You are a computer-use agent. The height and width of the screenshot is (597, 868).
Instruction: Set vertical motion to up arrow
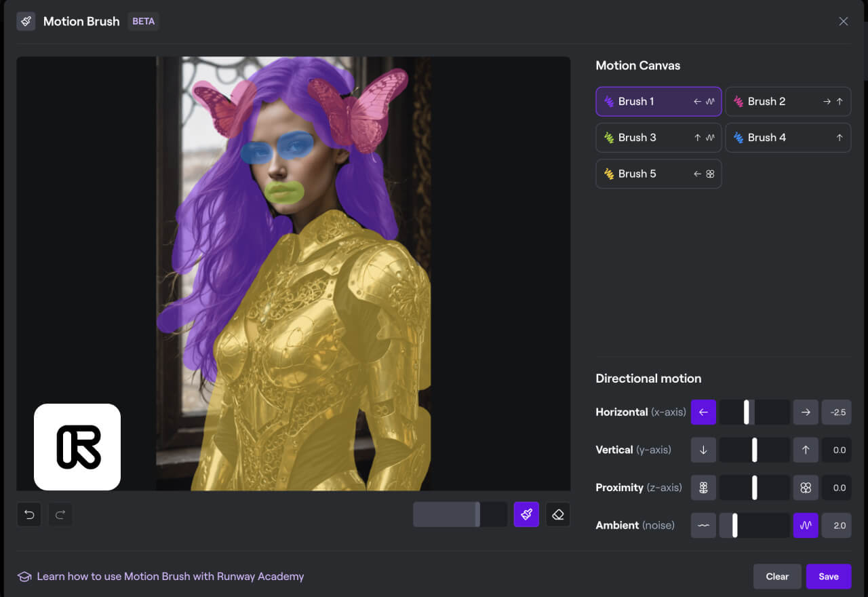click(x=806, y=450)
